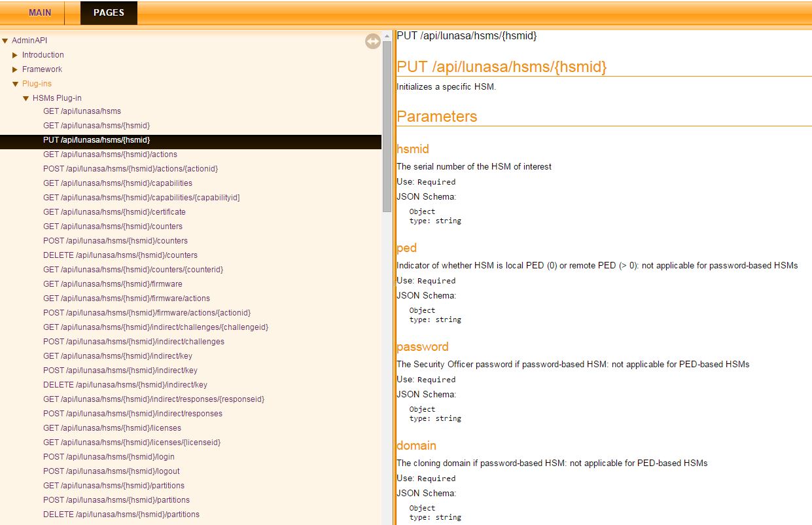Open GET /api/lunasa/hsms page
This screenshot has width=812, height=525.
82,111
